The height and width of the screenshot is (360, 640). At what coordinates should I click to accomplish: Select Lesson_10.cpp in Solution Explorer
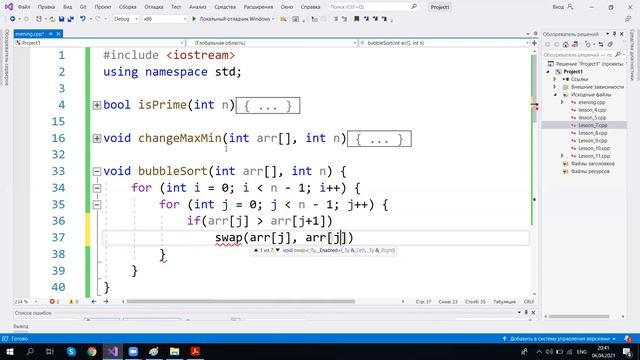pos(594,148)
